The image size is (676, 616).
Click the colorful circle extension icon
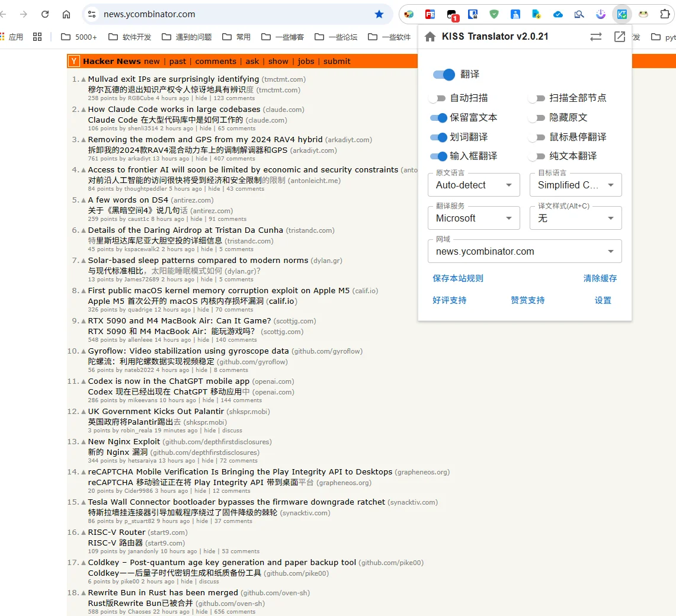point(408,14)
